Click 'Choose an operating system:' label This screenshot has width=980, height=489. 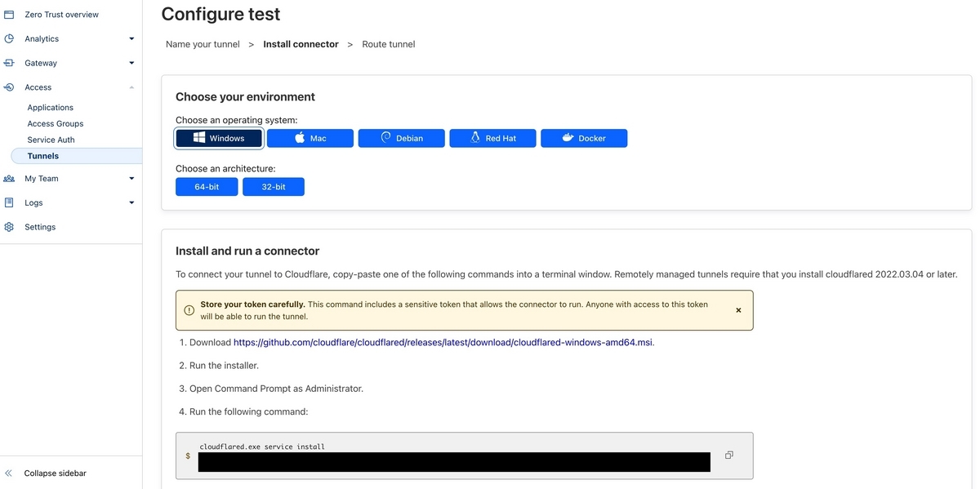tap(237, 120)
